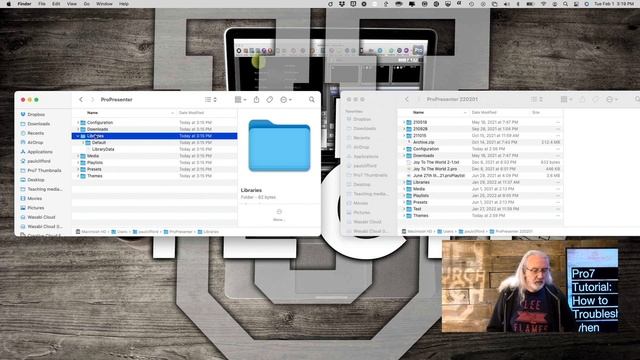Open Movies in the front window sidebar
The height and width of the screenshot is (360, 640).
pyautogui.click(x=34, y=199)
